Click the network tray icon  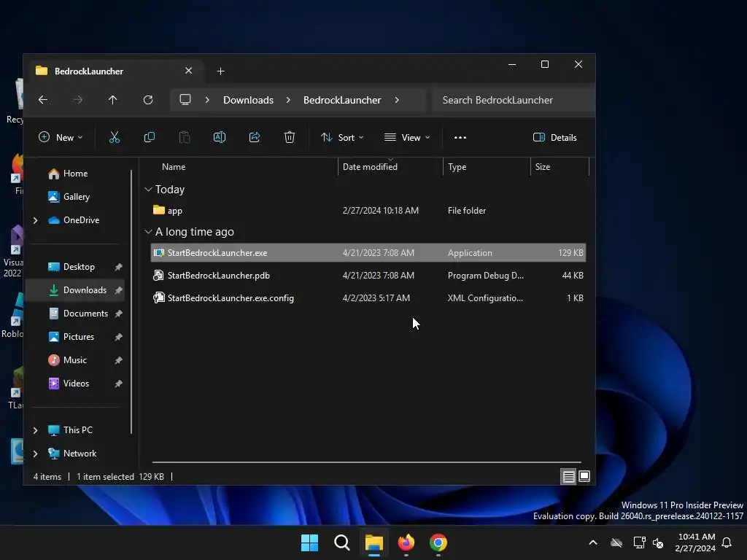click(x=639, y=542)
